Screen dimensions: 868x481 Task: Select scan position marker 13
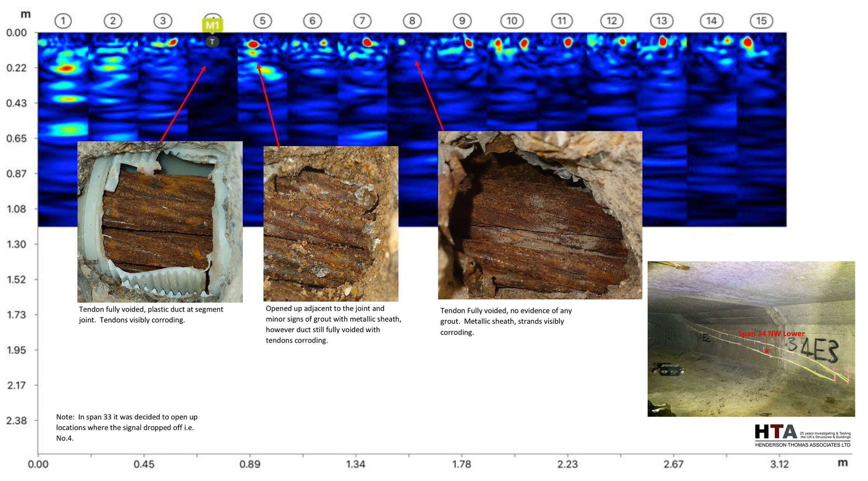click(x=661, y=21)
